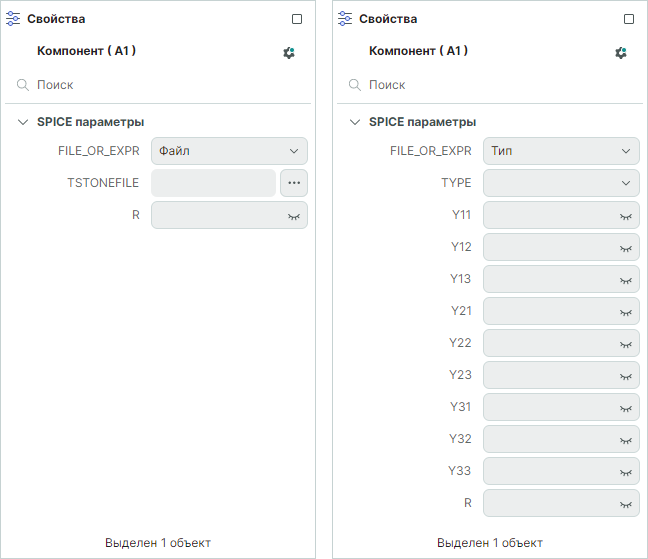Screen dimensions: 648x559
Task: Click the sliders icon in right panel header
Action: click(345, 19)
